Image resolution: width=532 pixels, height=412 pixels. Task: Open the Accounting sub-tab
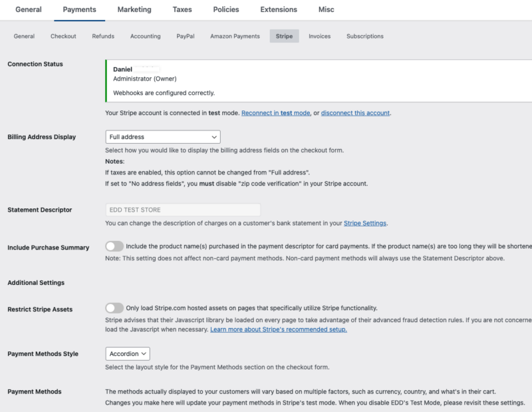coord(145,36)
